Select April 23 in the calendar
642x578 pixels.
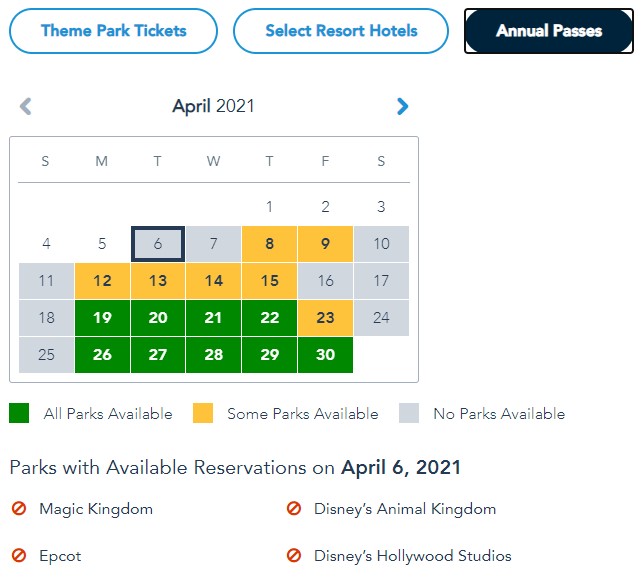(326, 318)
